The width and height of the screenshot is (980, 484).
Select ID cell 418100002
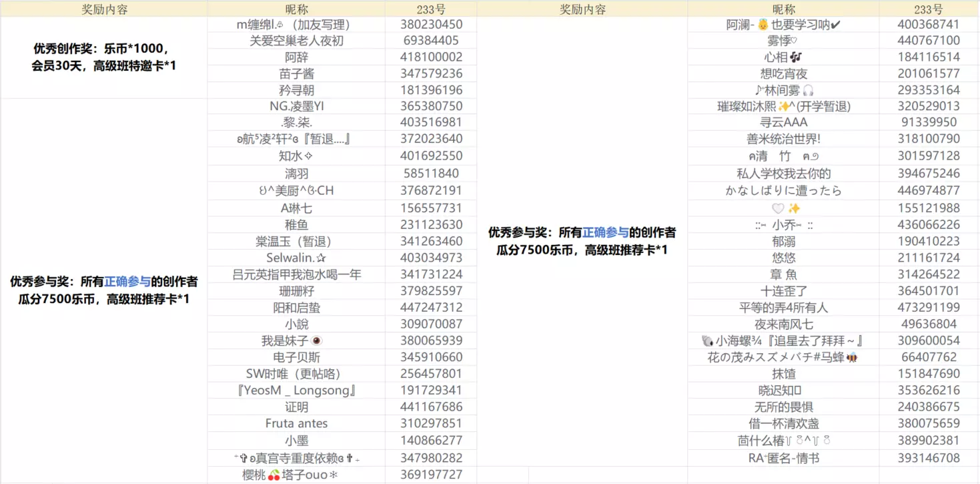pos(431,57)
